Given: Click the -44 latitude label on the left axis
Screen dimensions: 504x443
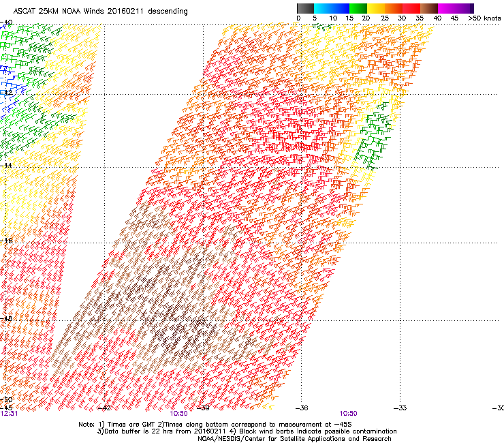Looking at the screenshot, I should 6,166.
